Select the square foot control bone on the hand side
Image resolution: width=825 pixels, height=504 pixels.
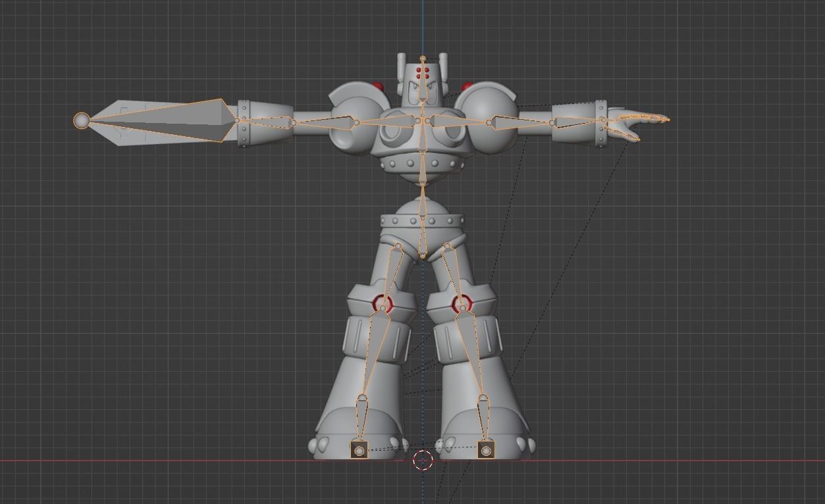(x=486, y=450)
